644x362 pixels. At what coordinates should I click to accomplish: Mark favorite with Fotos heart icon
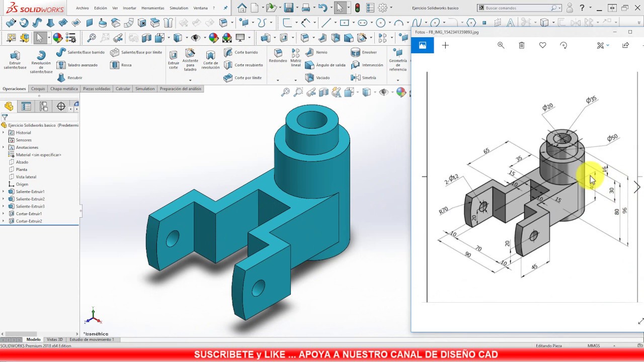tap(542, 45)
